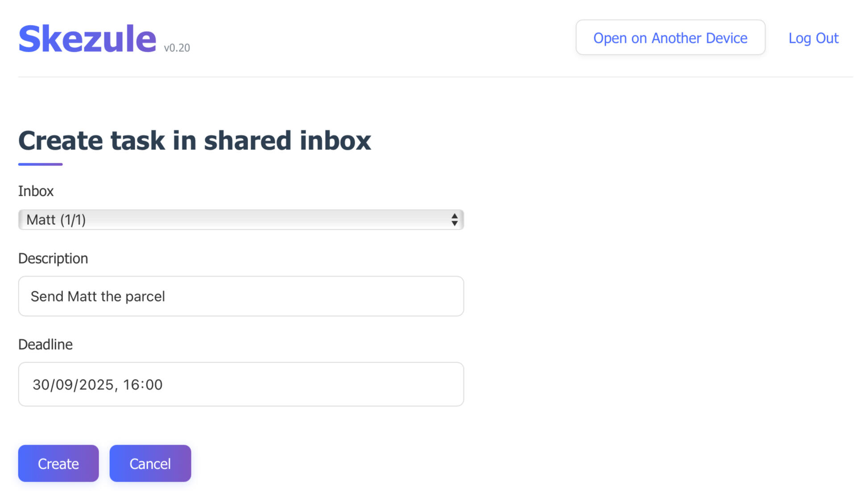Select the day value 30 in Deadline
The height and width of the screenshot is (491, 868).
point(41,384)
